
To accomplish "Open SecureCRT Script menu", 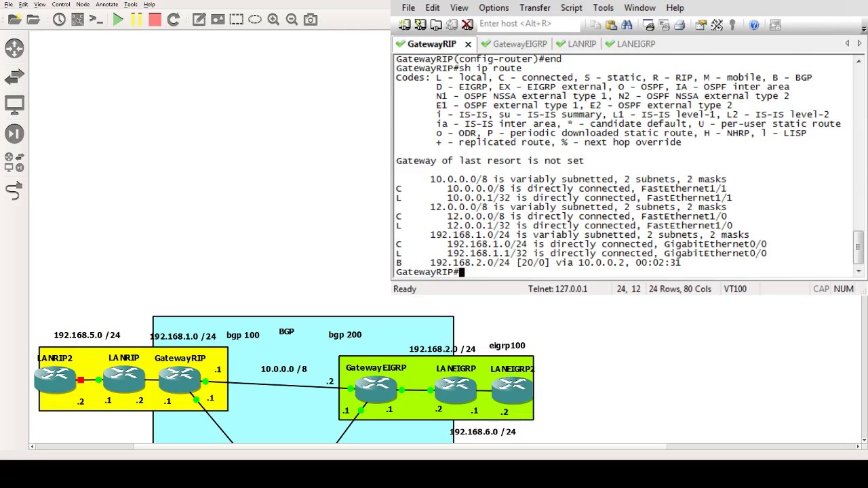I will 572,7.
